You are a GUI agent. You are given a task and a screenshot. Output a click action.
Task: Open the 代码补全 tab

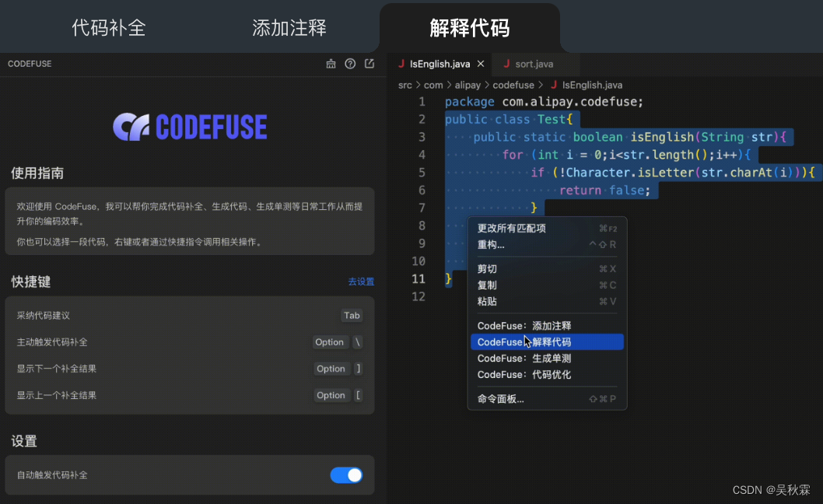pyautogui.click(x=109, y=27)
